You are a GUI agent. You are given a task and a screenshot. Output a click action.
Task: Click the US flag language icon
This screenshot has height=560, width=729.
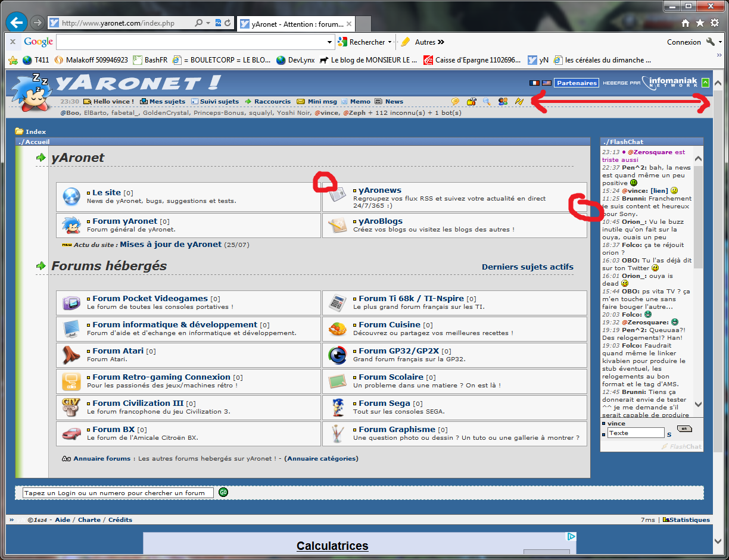(x=546, y=83)
